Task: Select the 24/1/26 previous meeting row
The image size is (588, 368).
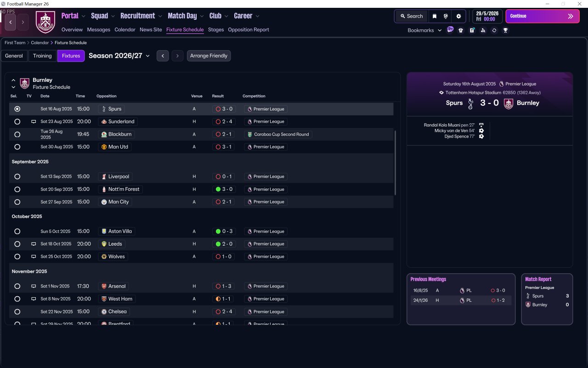Action: (461, 300)
